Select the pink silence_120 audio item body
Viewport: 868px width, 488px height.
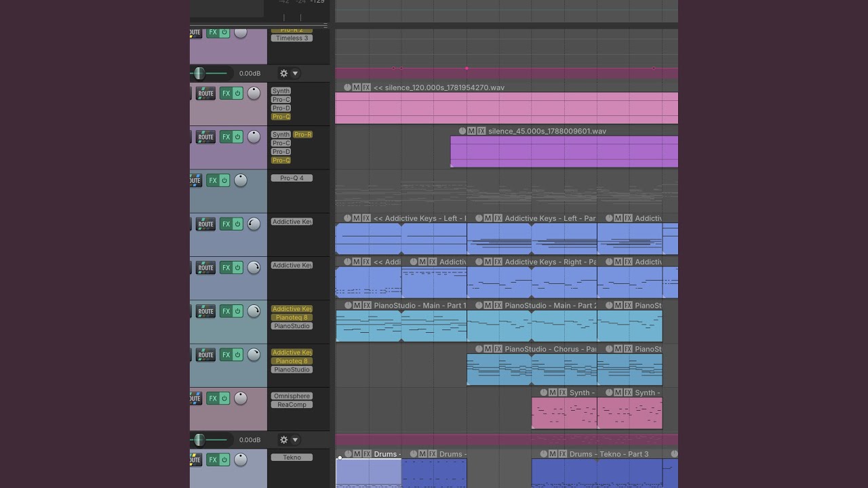[507, 108]
